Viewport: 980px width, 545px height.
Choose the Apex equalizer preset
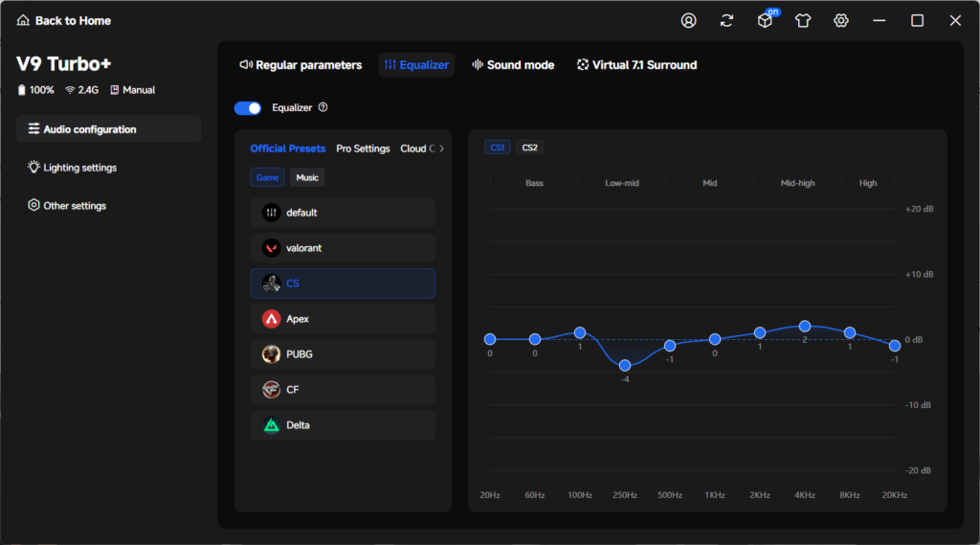[x=343, y=319]
